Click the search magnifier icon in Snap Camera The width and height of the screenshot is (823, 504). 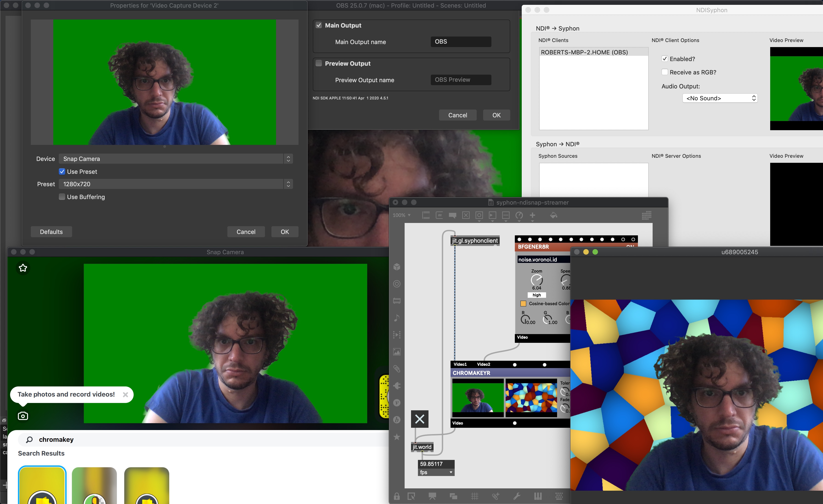pyautogui.click(x=29, y=439)
